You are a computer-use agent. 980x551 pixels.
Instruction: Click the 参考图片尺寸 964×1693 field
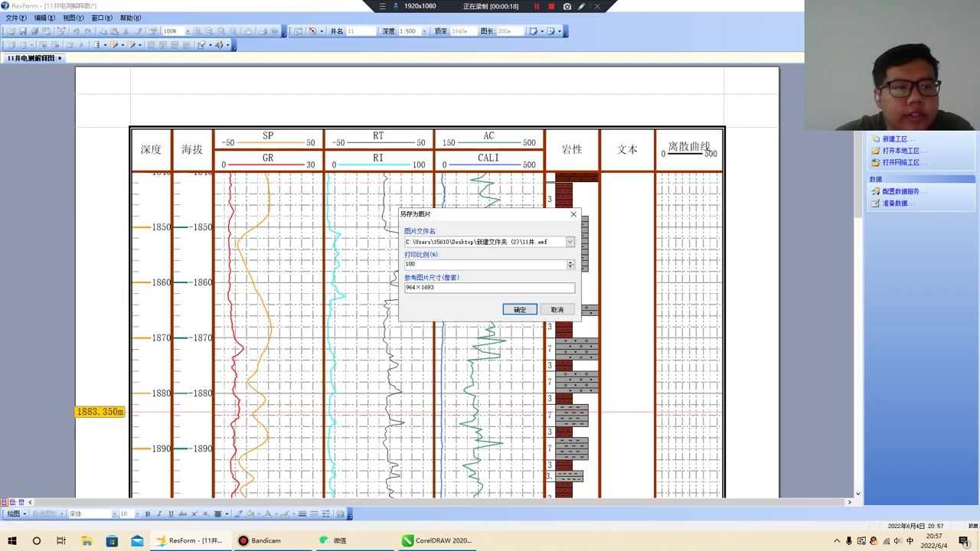point(489,287)
